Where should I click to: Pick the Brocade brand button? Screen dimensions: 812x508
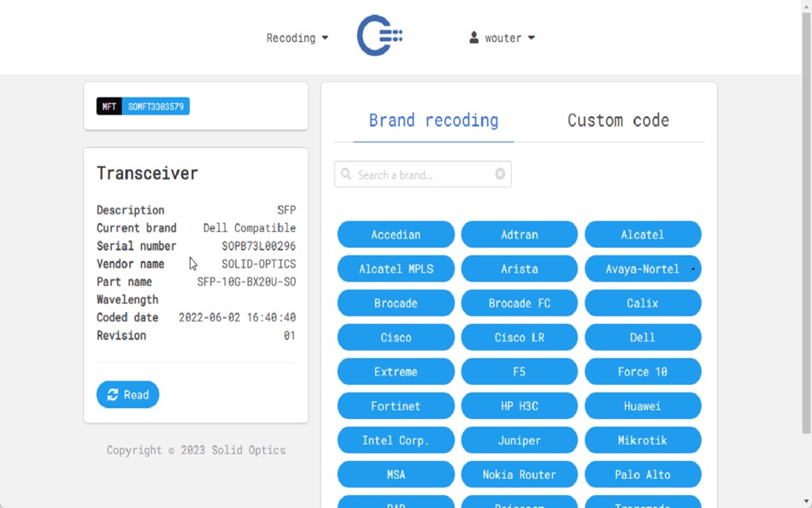click(x=396, y=303)
